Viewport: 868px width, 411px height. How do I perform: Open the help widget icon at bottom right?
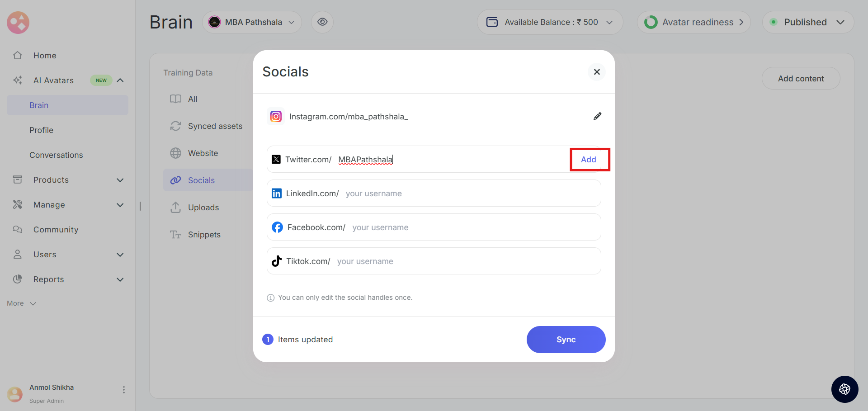(844, 389)
